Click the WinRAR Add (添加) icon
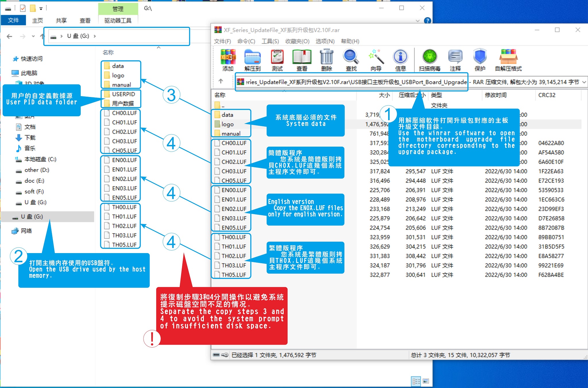Viewport: 588px width, 388px height. coord(228,57)
